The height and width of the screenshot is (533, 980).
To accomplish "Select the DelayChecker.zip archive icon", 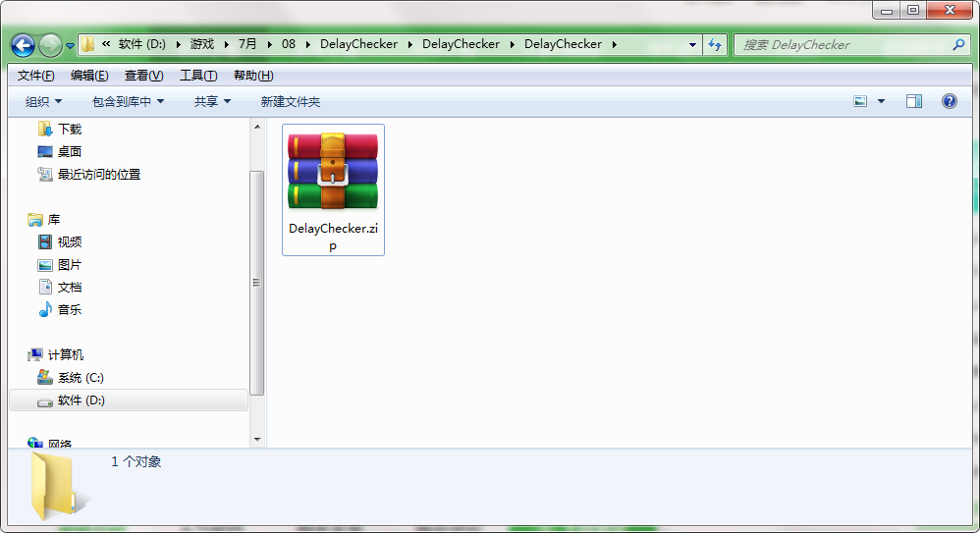I will click(333, 171).
